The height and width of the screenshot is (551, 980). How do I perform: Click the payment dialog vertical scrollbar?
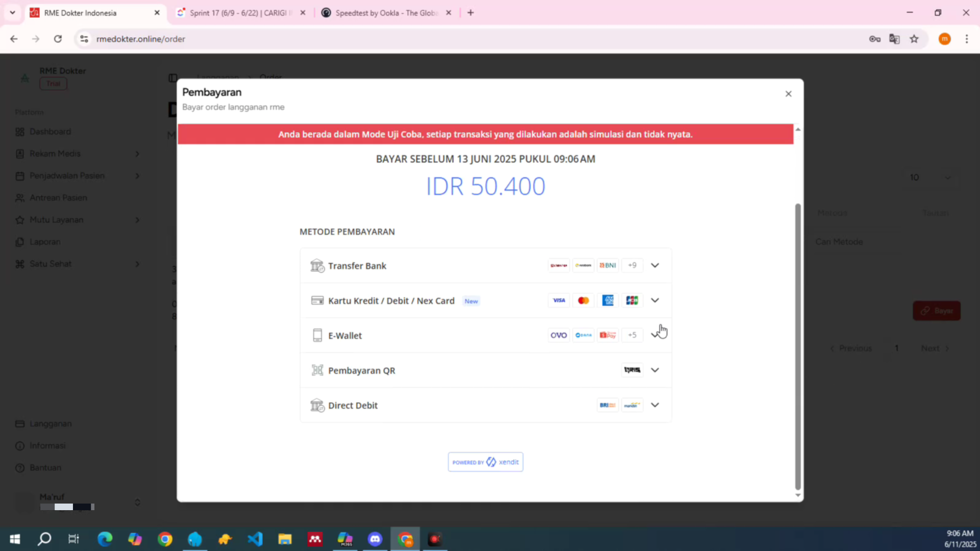tap(798, 347)
